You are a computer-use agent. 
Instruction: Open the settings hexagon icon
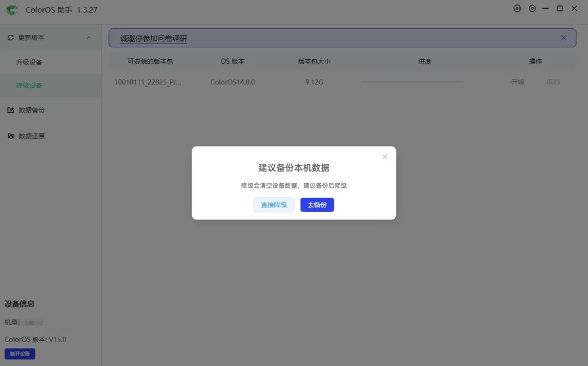click(532, 8)
